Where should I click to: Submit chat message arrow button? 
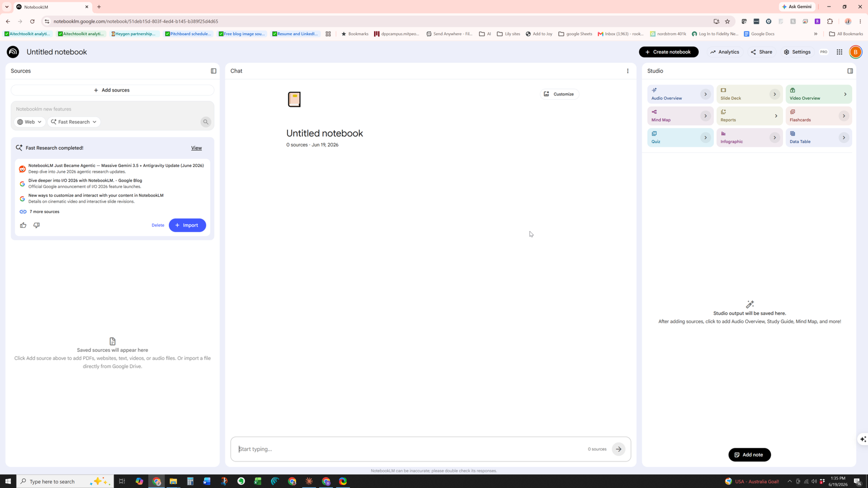[618, 449]
